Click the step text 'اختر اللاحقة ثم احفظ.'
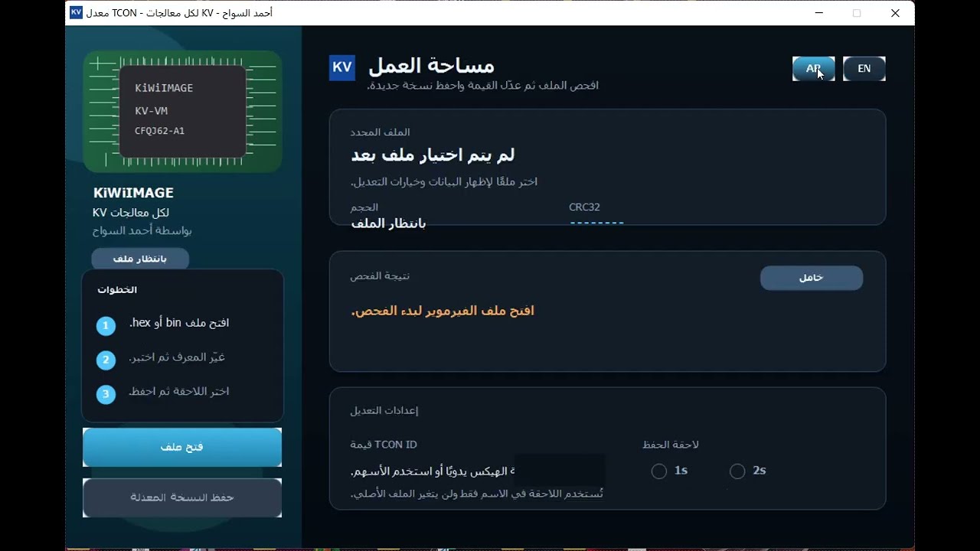This screenshot has height=551, width=980. tap(179, 391)
